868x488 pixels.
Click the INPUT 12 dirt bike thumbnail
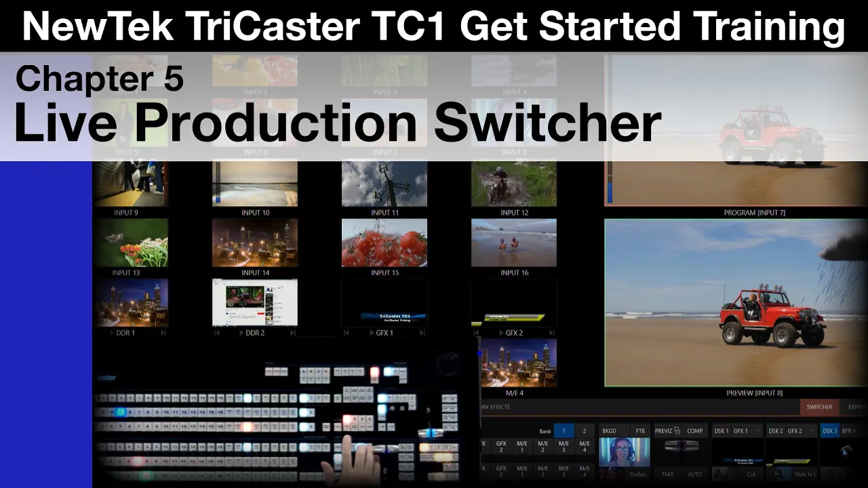(514, 184)
